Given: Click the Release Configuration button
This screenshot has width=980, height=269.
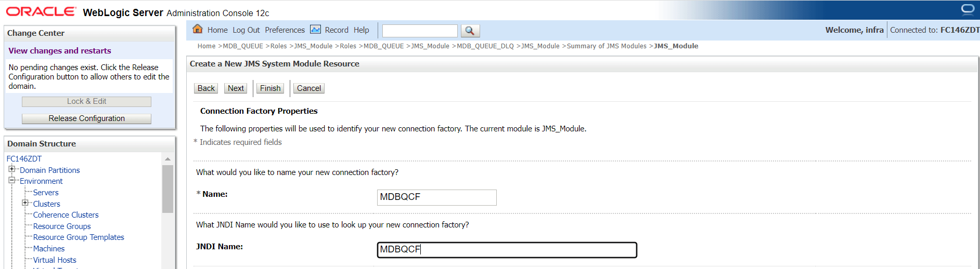Looking at the screenshot, I should pyautogui.click(x=86, y=118).
